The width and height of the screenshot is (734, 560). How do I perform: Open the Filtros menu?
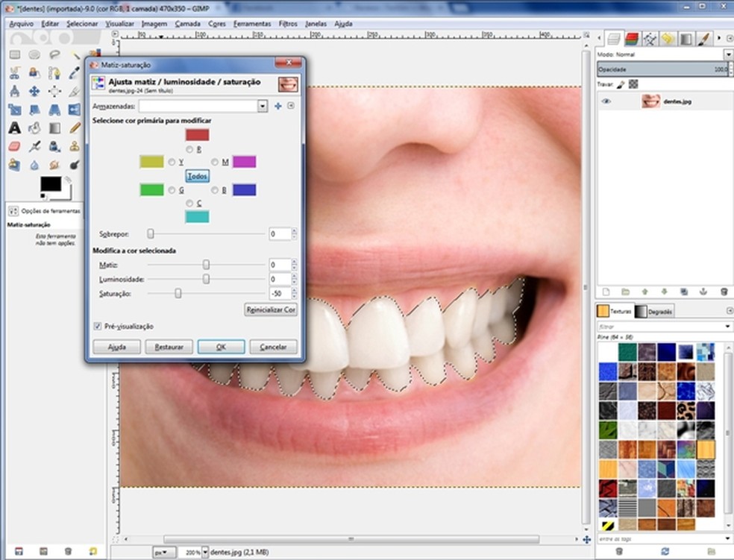pos(288,24)
